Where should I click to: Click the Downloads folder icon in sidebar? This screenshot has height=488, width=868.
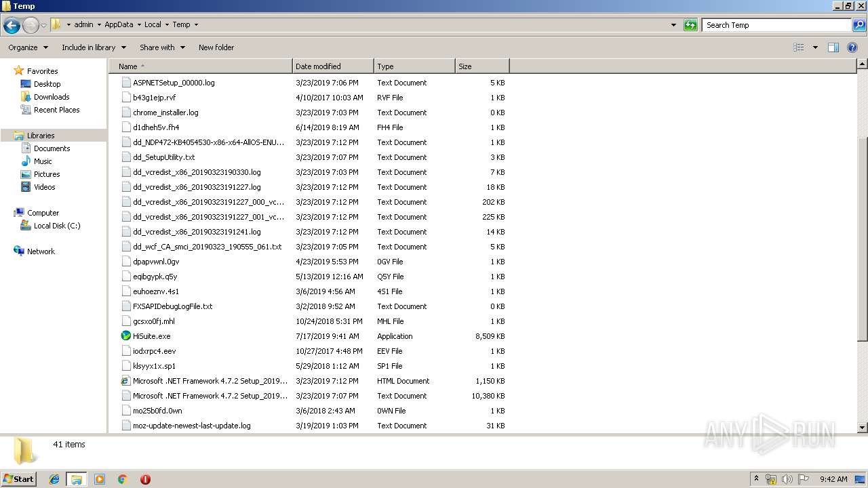click(26, 97)
